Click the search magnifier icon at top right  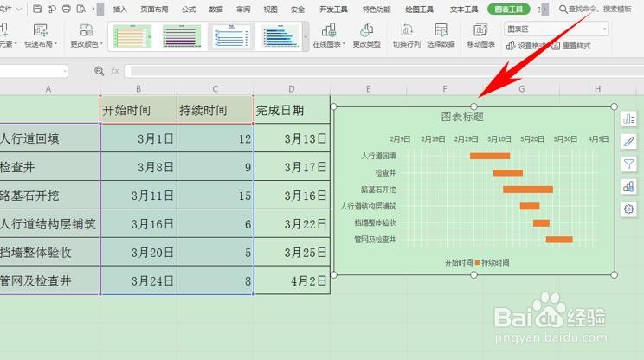coord(563,9)
